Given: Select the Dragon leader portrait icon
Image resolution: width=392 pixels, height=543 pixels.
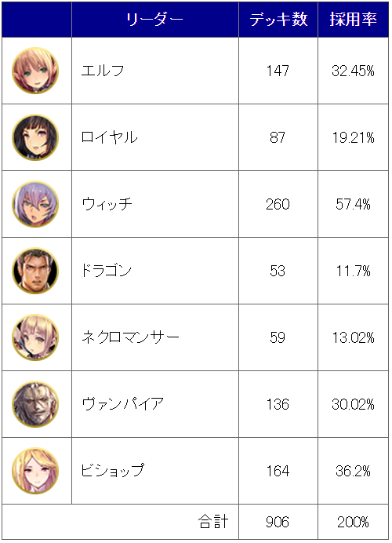Looking at the screenshot, I should pos(35,271).
